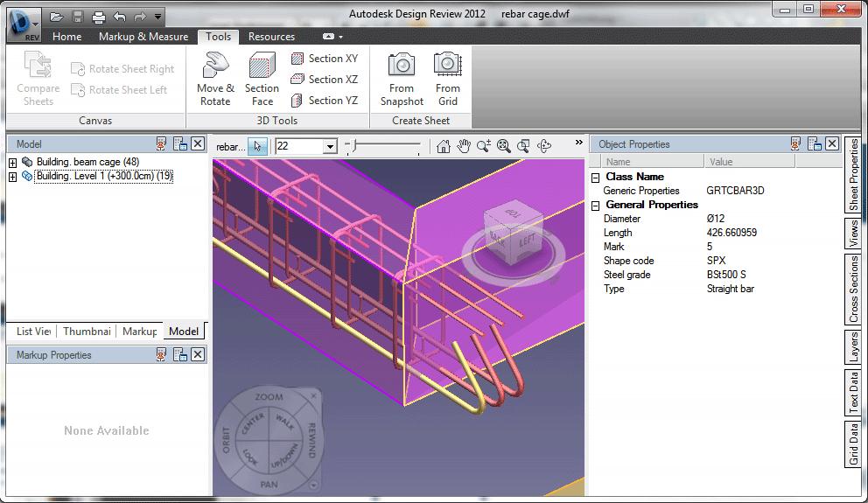Screen dimensions: 868x503
Task: Click the Select arrow tool in canvas toolbar
Action: coord(257,146)
